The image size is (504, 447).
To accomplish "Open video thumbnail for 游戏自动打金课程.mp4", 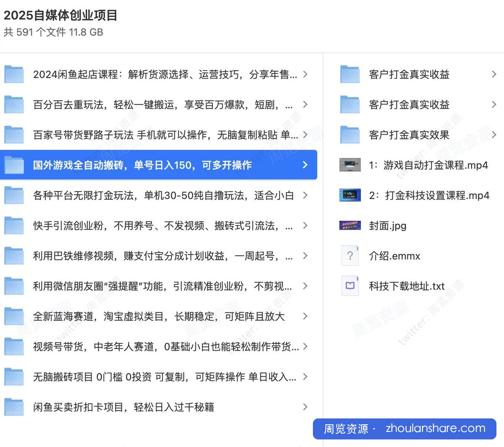I will pos(350,165).
